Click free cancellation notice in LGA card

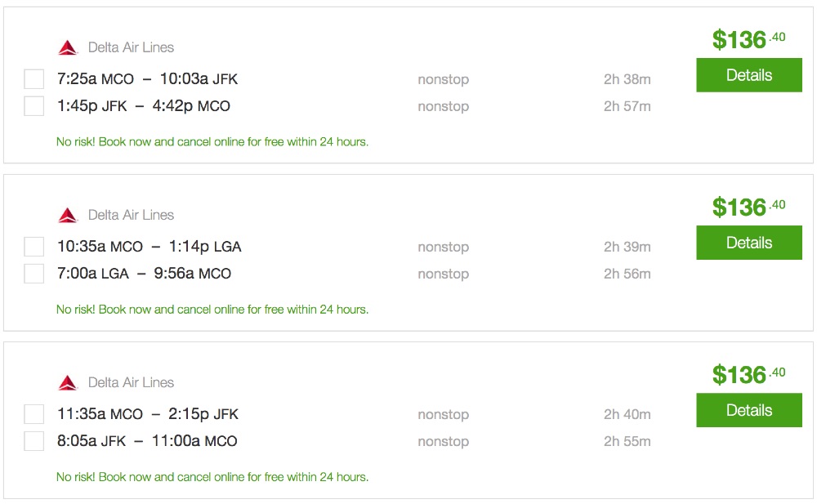click(212, 310)
